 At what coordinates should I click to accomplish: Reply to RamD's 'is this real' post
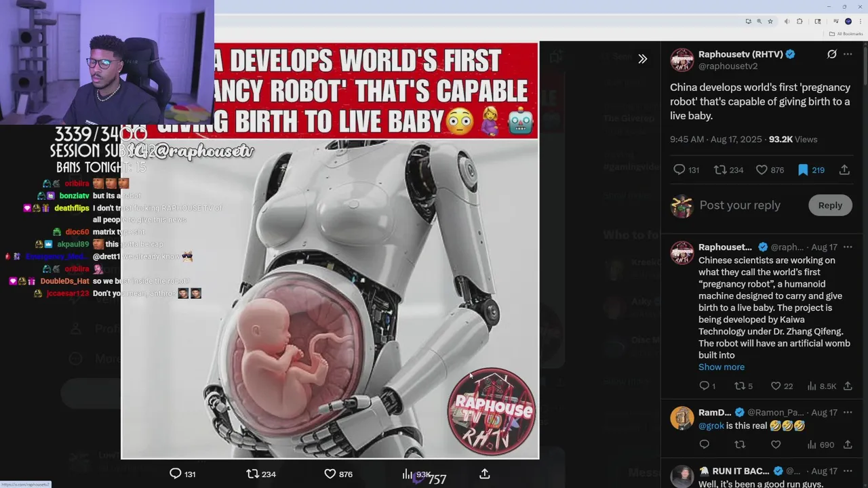click(x=704, y=445)
